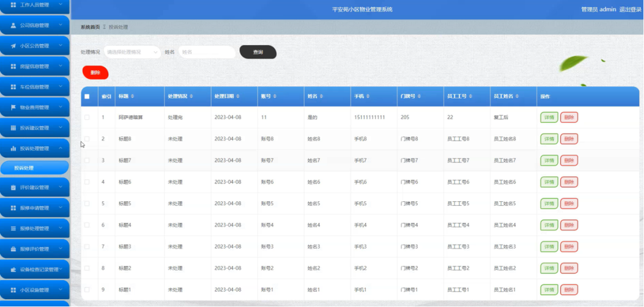Expand 车位信息管理 using its chevron
Viewport: 644px width, 307px height.
(x=60, y=87)
